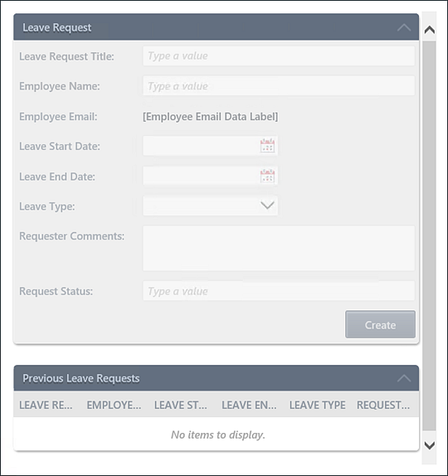Sort by the LEAVE TYPE column header

click(317, 405)
